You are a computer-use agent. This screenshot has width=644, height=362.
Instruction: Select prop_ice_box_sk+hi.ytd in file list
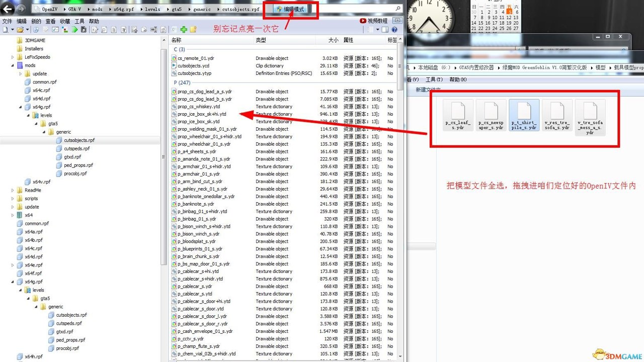point(202,114)
